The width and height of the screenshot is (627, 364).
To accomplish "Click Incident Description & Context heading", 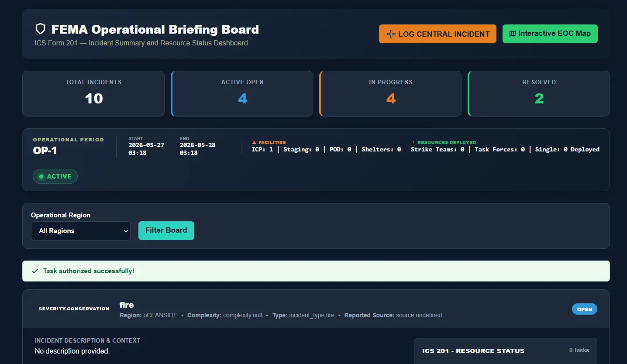I will (x=87, y=340).
